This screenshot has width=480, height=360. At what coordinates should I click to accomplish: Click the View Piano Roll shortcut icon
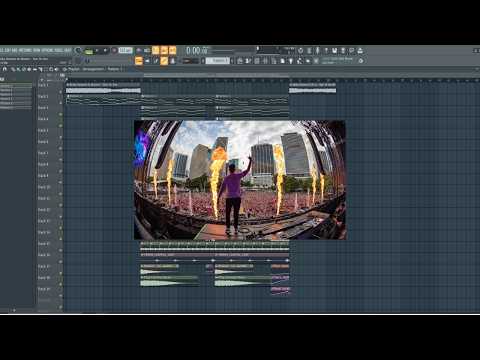click(248, 61)
